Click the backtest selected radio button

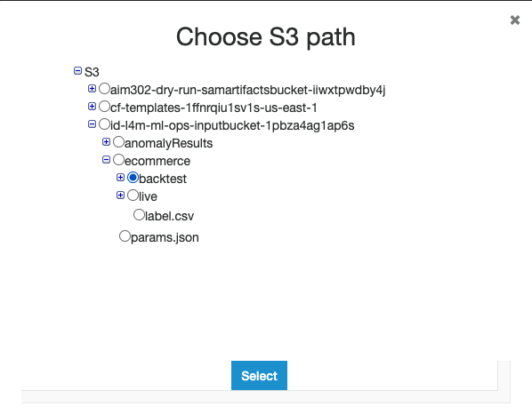point(133,177)
